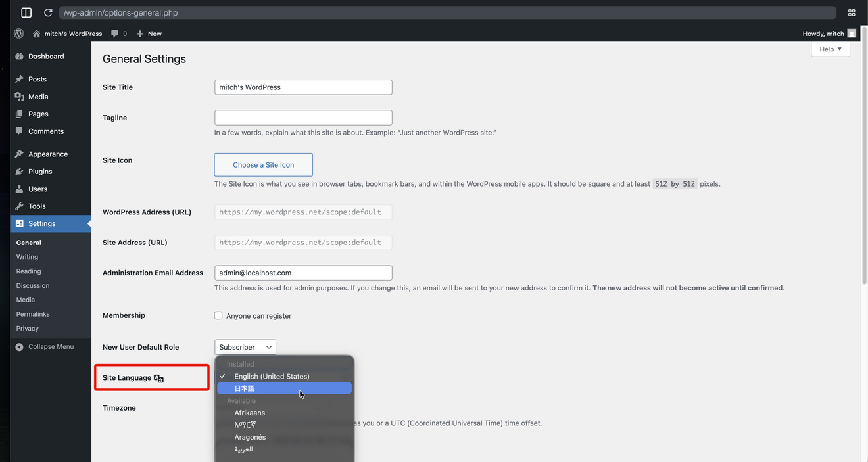Open the browser extensions grid icon
This screenshot has width=868, height=462.
click(852, 12)
